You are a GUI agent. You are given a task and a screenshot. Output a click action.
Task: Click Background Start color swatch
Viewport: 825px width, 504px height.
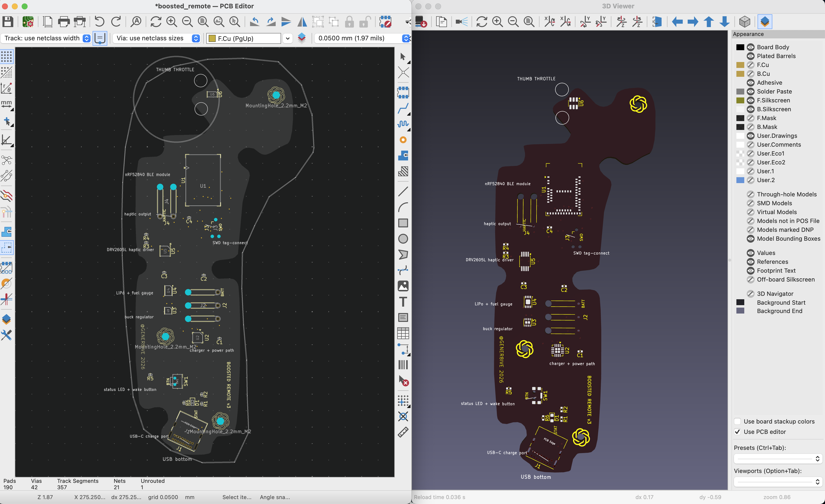(740, 302)
